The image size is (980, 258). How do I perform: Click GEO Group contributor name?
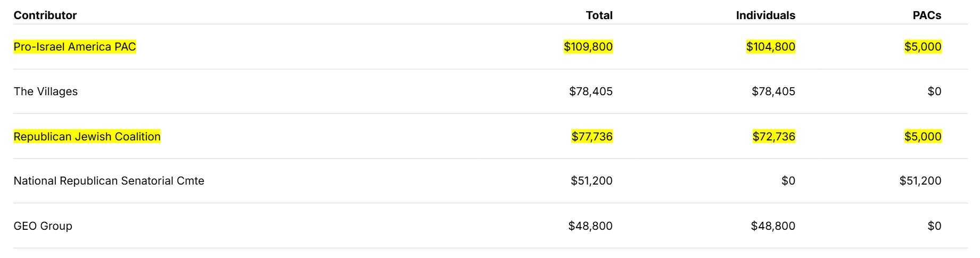click(x=43, y=226)
